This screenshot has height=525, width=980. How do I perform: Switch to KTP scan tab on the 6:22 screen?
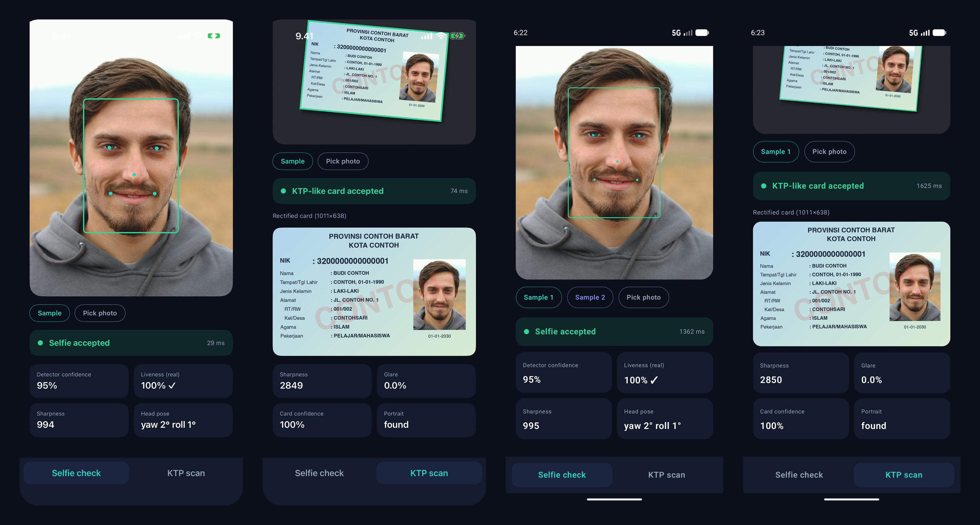point(667,474)
